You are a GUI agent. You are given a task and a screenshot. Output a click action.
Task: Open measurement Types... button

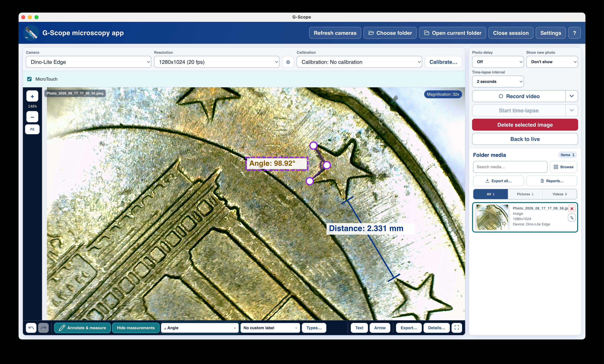click(x=314, y=328)
